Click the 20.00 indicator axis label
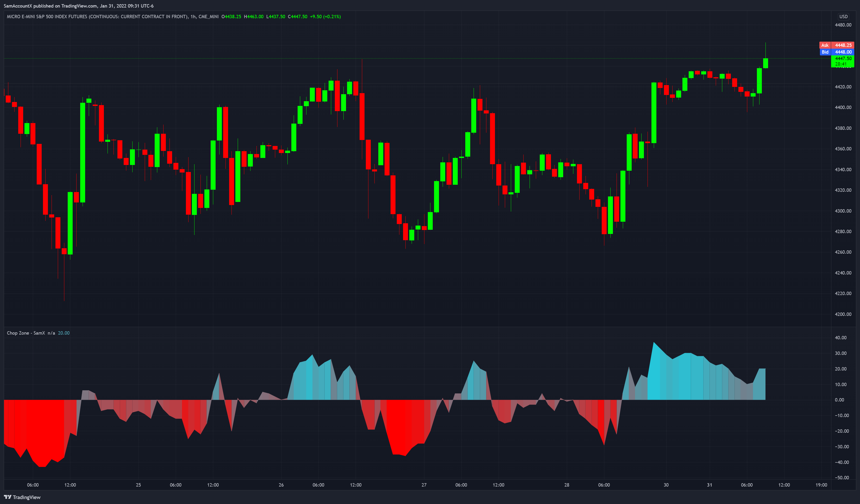This screenshot has height=504, width=860. tap(840, 369)
